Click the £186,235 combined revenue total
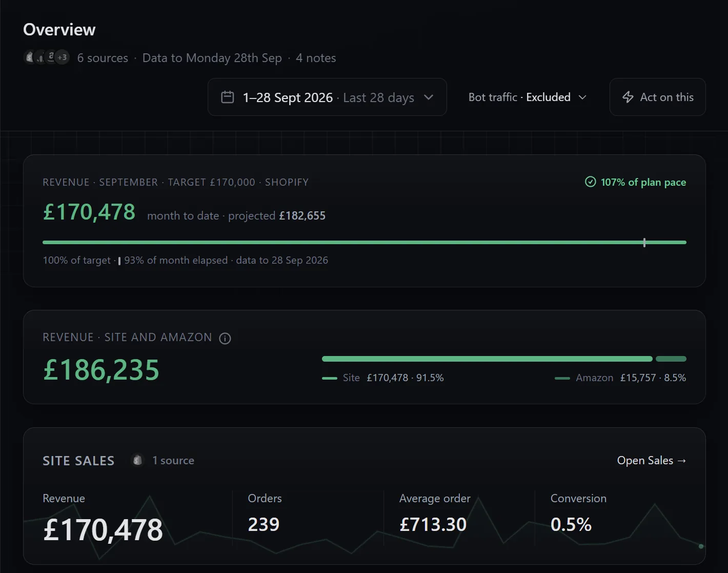 [102, 369]
